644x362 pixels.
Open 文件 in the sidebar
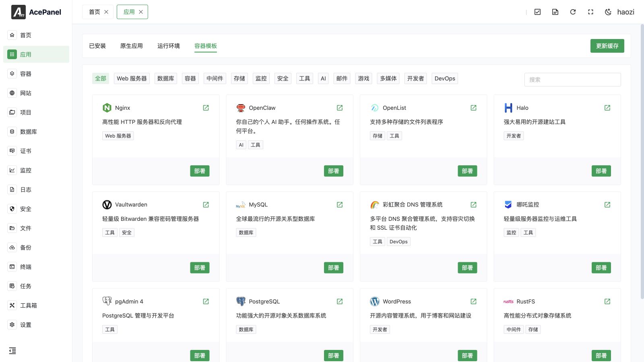tap(36, 228)
